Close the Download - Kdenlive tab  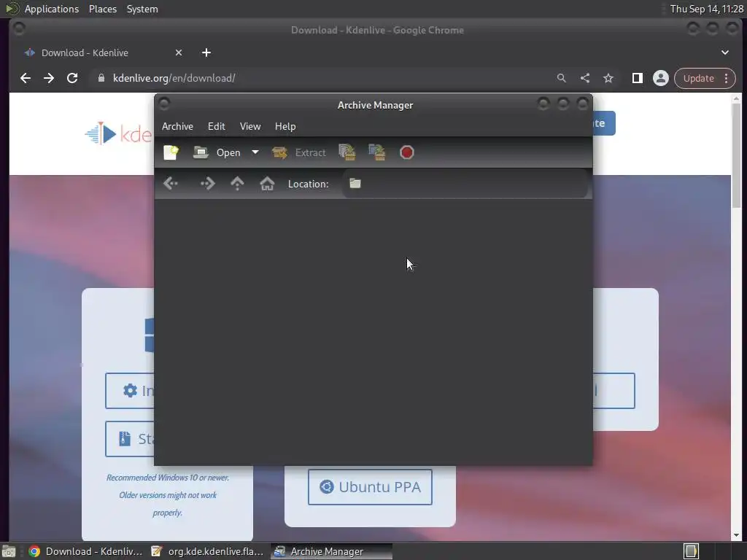[179, 52]
